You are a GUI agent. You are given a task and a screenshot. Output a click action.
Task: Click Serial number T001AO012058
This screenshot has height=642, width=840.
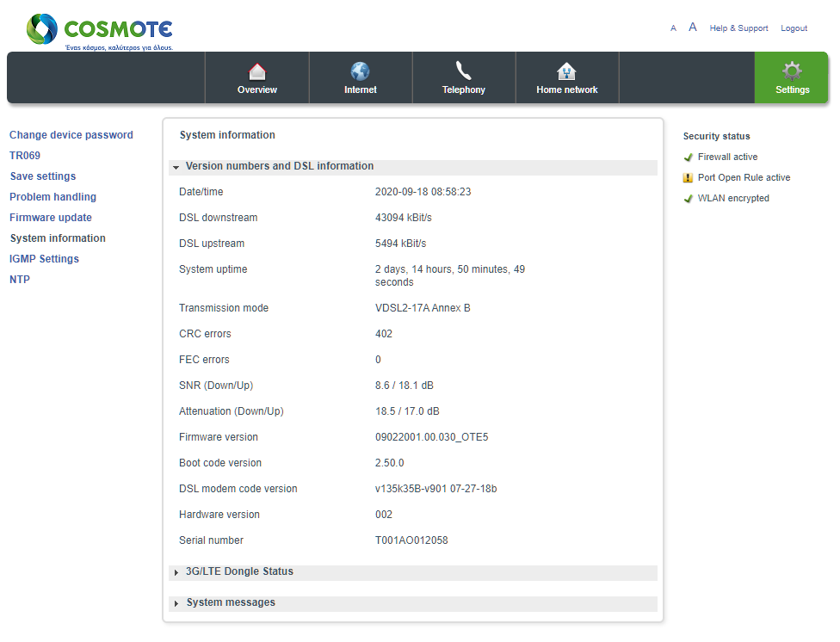coord(411,540)
